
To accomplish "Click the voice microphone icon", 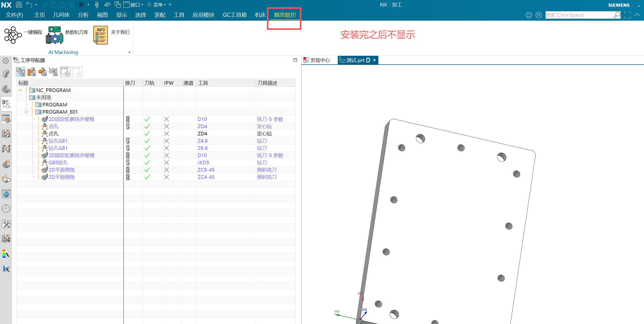I will (x=97, y=4).
